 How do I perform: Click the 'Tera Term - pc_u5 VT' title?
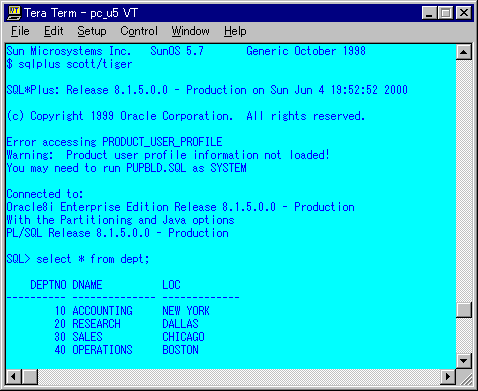[x=81, y=13]
